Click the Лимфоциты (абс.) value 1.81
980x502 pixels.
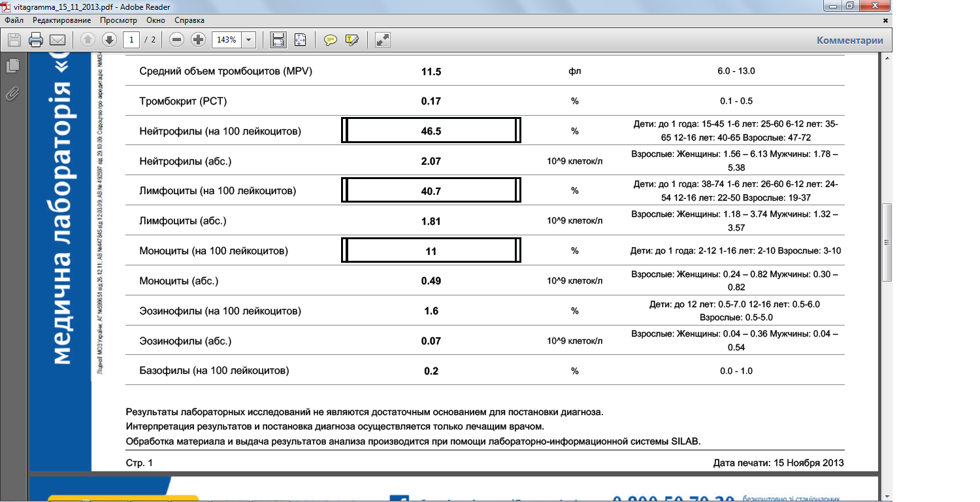tap(431, 222)
